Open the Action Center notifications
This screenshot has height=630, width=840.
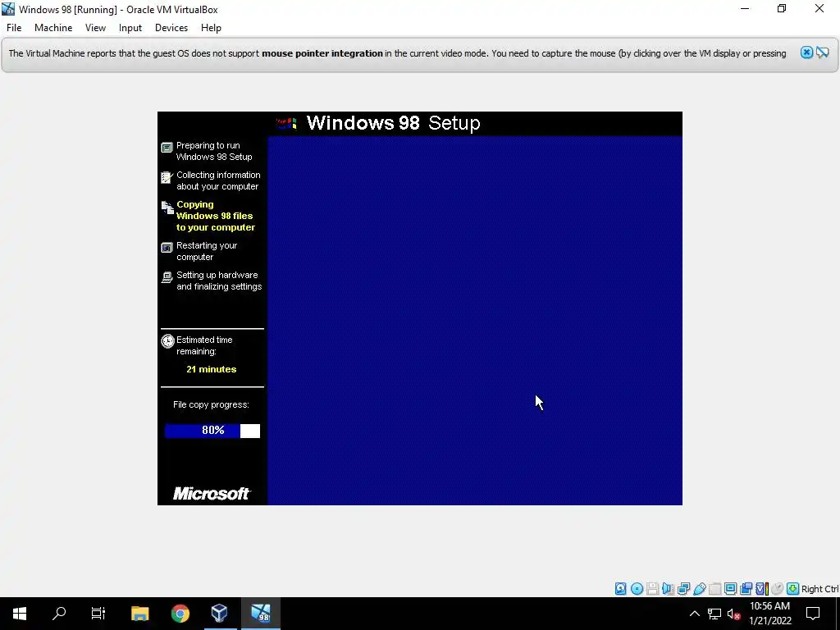click(x=813, y=614)
